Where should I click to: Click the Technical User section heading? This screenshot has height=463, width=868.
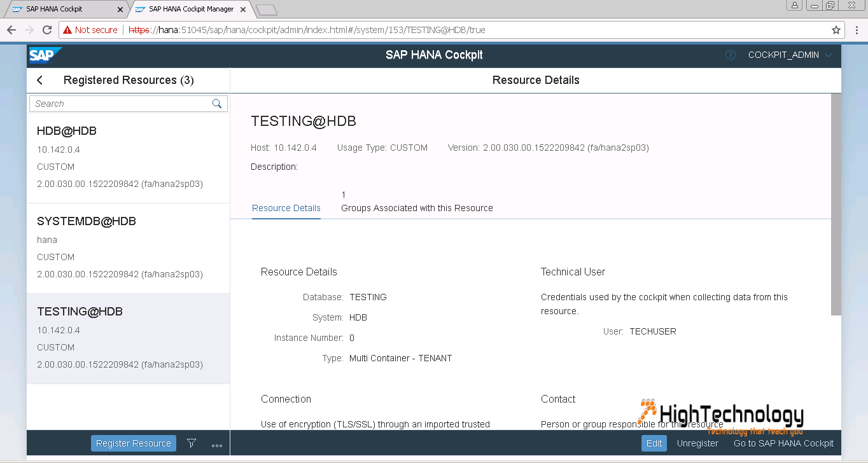[x=573, y=272]
